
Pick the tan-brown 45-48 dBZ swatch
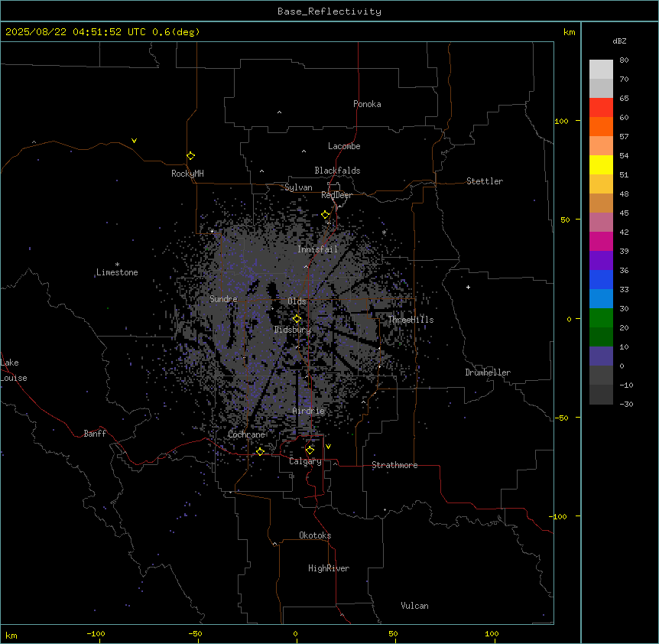[601, 203]
